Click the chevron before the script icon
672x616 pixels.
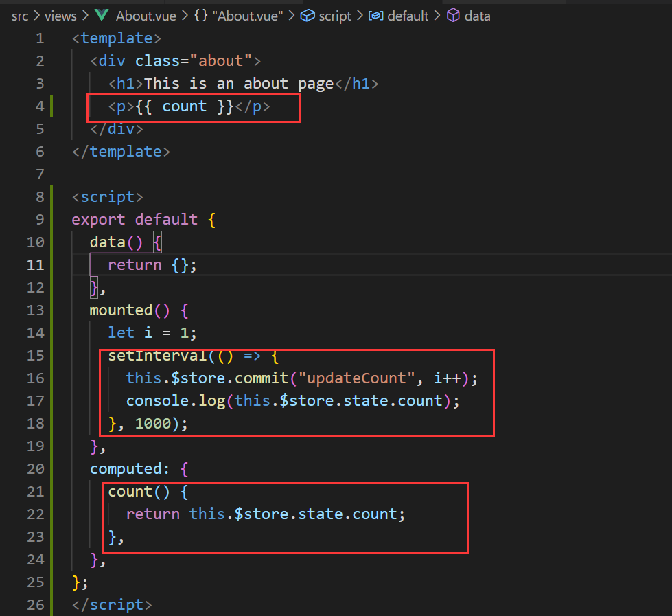click(x=292, y=16)
